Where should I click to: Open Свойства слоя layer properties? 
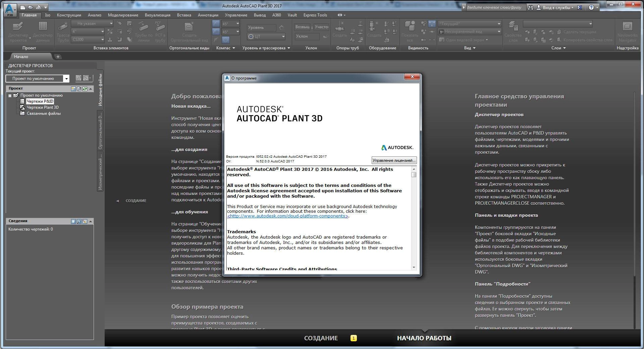(513, 32)
